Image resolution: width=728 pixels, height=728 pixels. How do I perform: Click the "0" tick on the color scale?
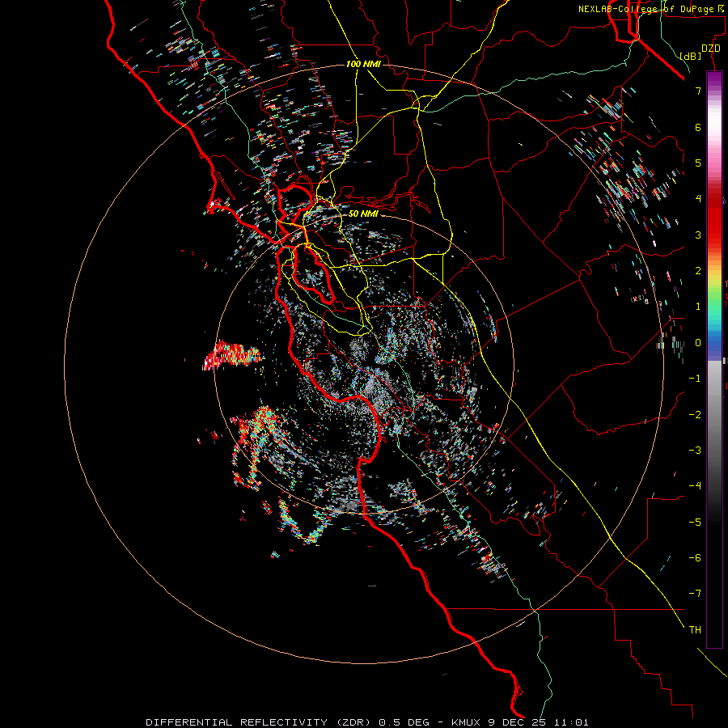pyautogui.click(x=698, y=343)
